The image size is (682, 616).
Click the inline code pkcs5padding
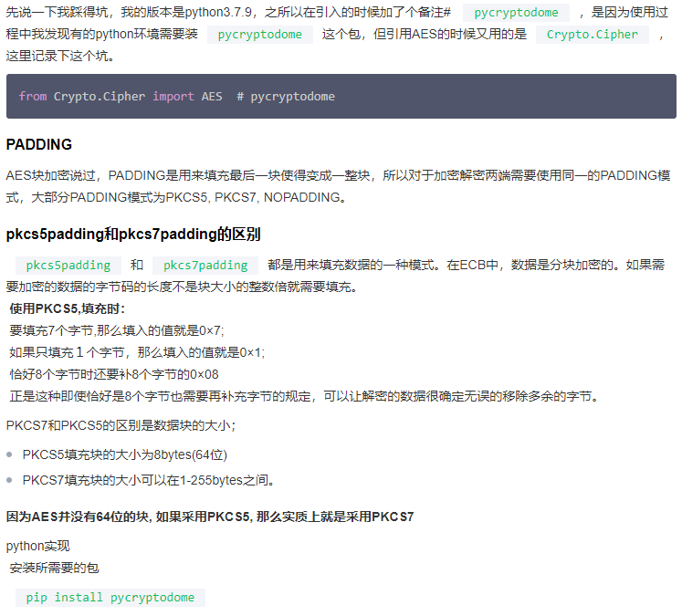pos(68,266)
